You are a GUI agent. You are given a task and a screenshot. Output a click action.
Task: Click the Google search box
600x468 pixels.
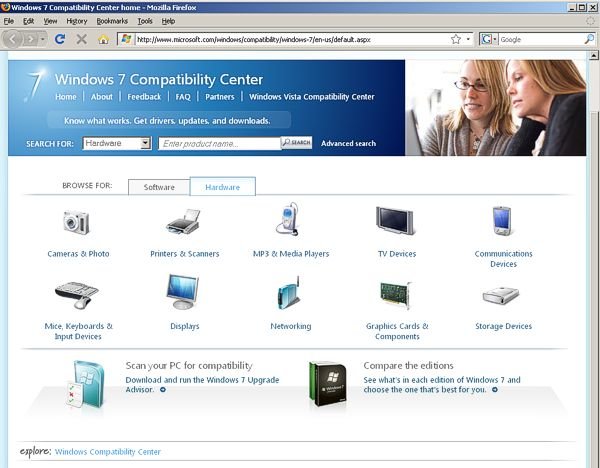(541, 39)
